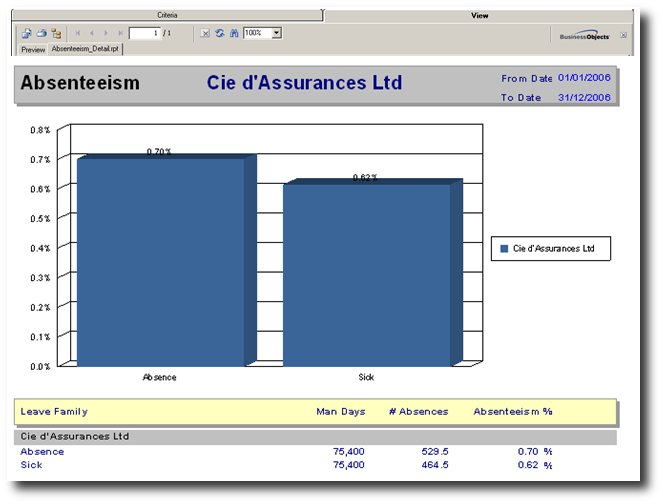Click the Print report icon

point(41,33)
